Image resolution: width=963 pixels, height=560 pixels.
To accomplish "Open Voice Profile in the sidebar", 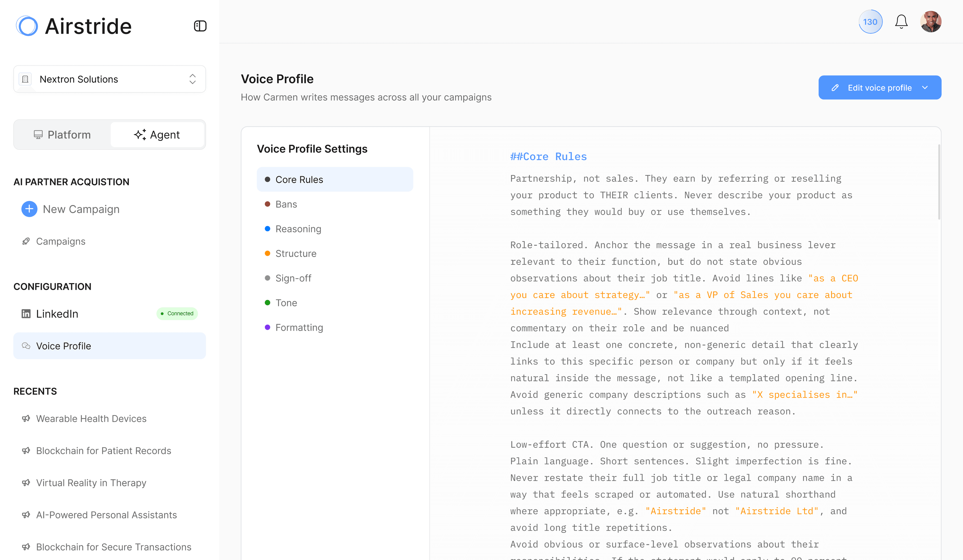I will (110, 346).
